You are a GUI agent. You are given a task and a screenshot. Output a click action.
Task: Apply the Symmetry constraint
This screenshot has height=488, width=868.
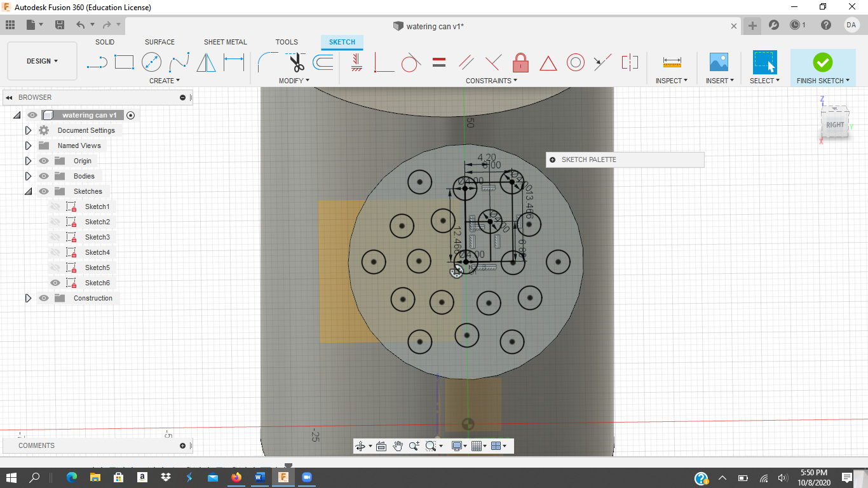pyautogui.click(x=630, y=62)
